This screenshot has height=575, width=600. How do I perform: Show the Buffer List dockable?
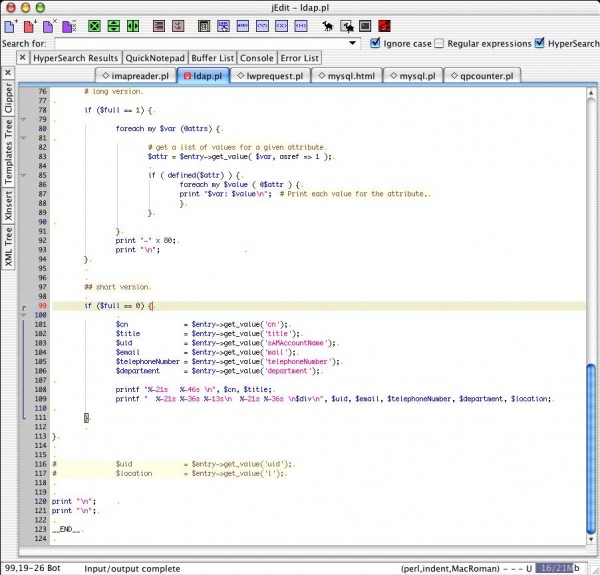(212, 58)
